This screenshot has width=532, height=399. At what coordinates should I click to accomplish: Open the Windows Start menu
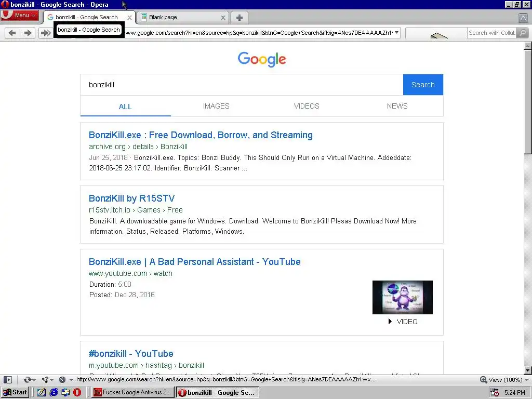[16, 392]
